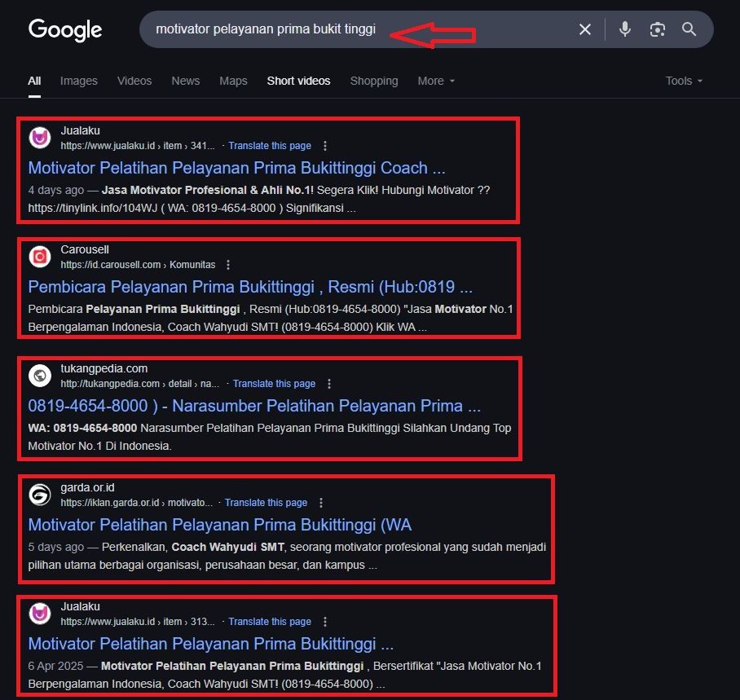This screenshot has height=700, width=740.
Task: Click the tukangpedia.com globe favicon
Action: coord(40,376)
